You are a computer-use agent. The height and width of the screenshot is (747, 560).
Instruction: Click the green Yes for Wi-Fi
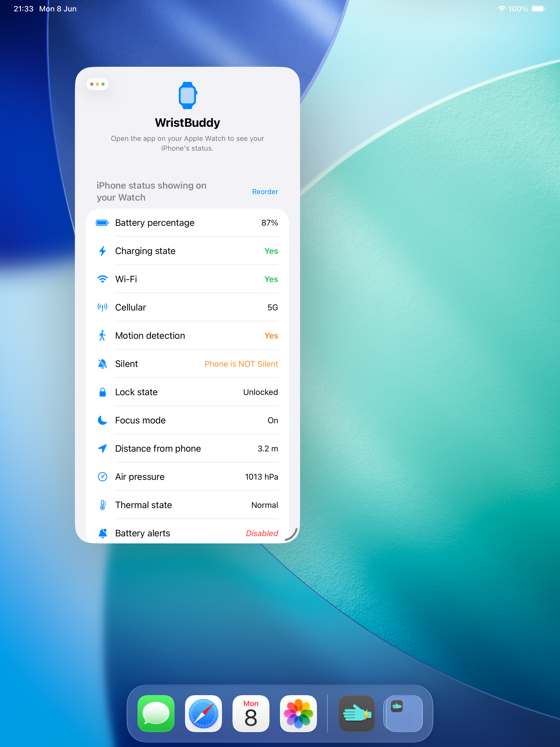coord(271,279)
